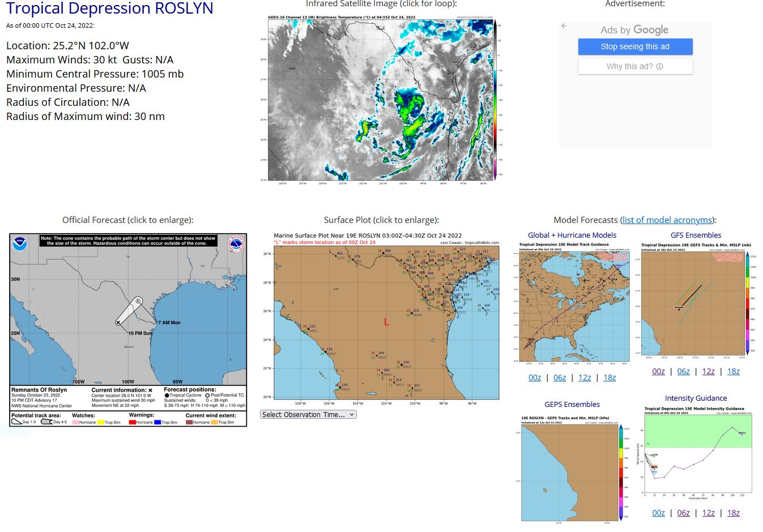Screen dimensions: 763x532
Task: Open 00z link under GFS Ensembles
Action: [x=658, y=371]
